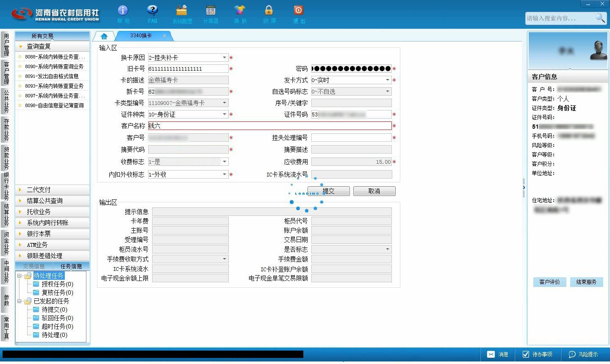Select 用户管理 side tab
Viewport: 610px width, 364px height.
coord(6,45)
